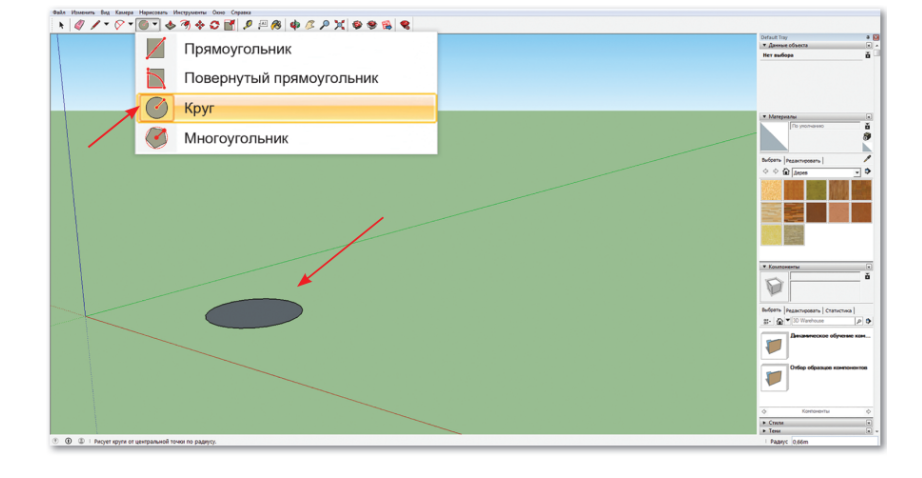Open the Components navigation dropdown arrow
Screen dimensions: 922x478
[787, 320]
